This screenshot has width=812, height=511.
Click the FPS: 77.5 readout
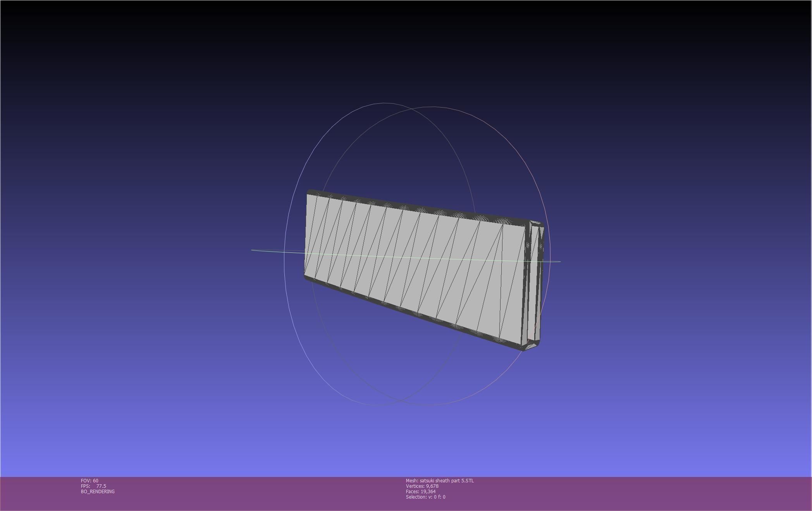tap(93, 486)
